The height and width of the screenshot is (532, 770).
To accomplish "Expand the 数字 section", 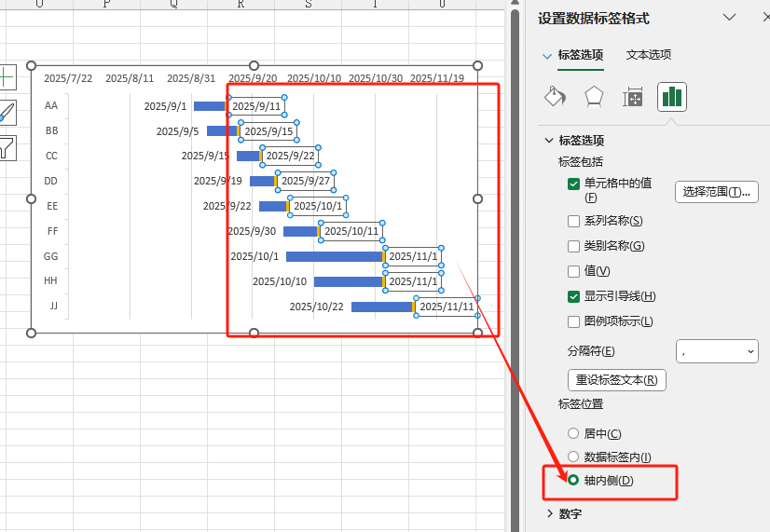I will pos(549,513).
